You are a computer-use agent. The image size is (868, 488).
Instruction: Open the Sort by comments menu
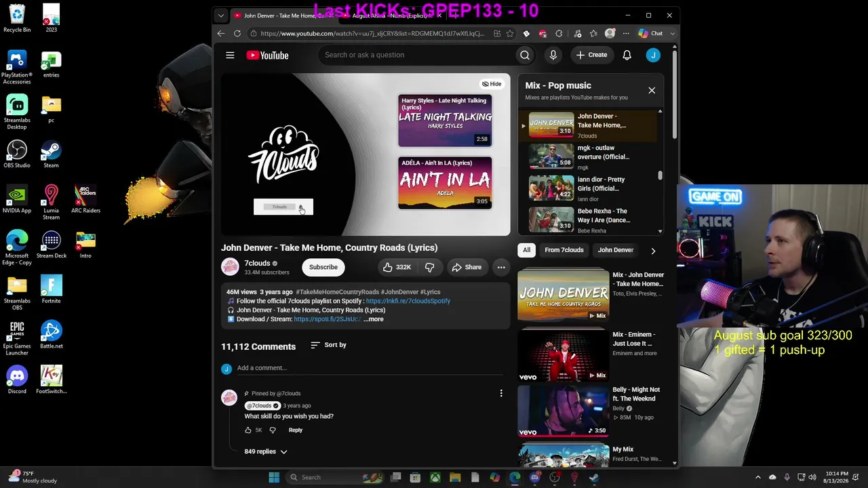[x=329, y=345]
